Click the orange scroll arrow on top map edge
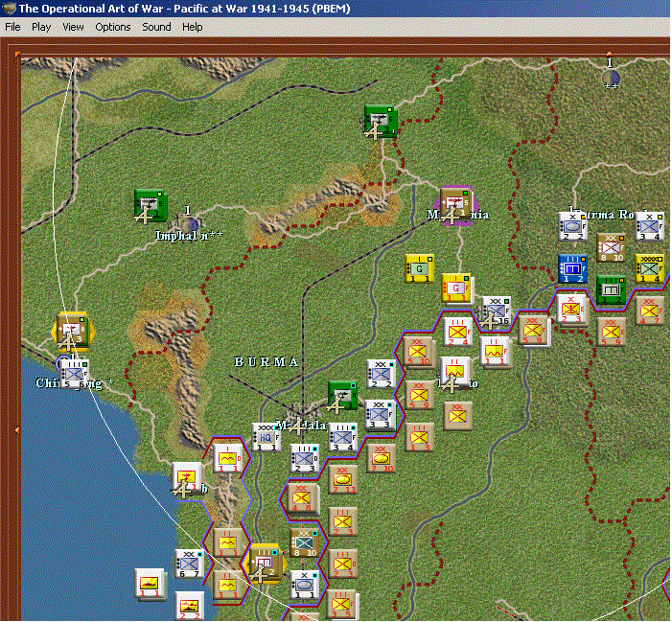Screen dimensions: 672x622 click(610, 53)
